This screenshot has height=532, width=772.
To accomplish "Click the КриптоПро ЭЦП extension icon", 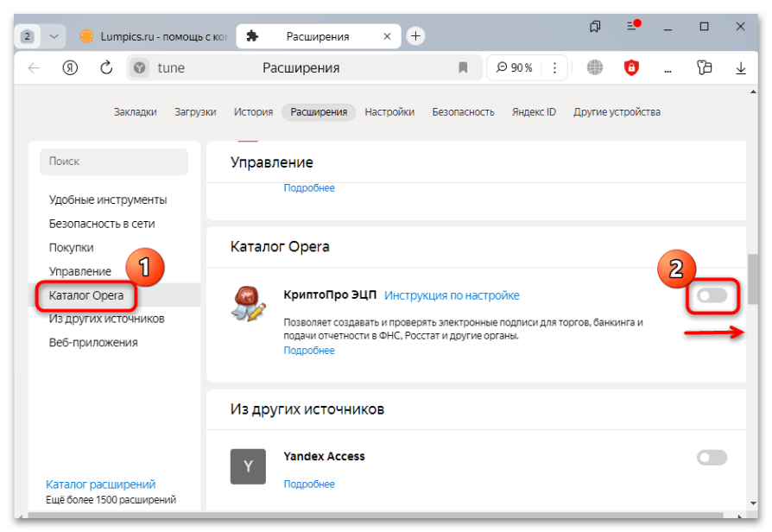I will 248,304.
